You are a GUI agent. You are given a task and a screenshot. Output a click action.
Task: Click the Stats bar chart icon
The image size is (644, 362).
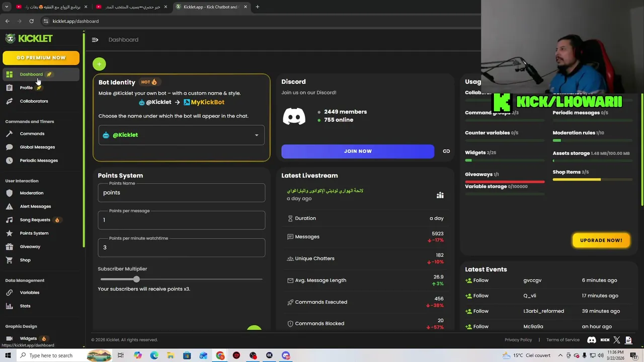click(9, 306)
